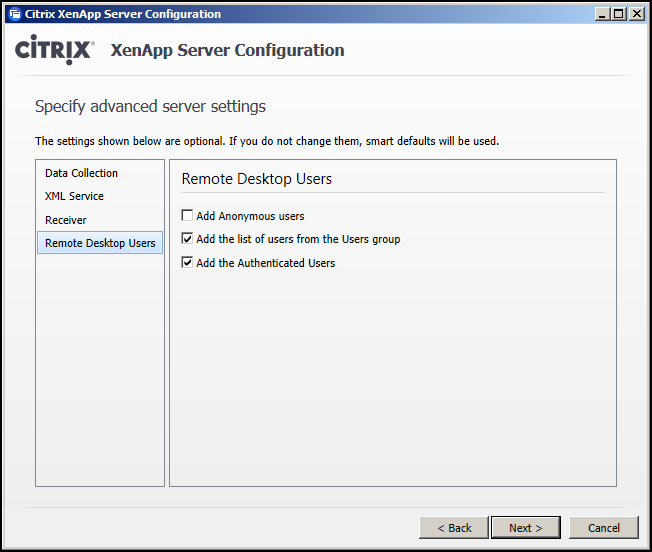This screenshot has width=652, height=552.
Task: Proceed with the Next button
Action: (525, 527)
